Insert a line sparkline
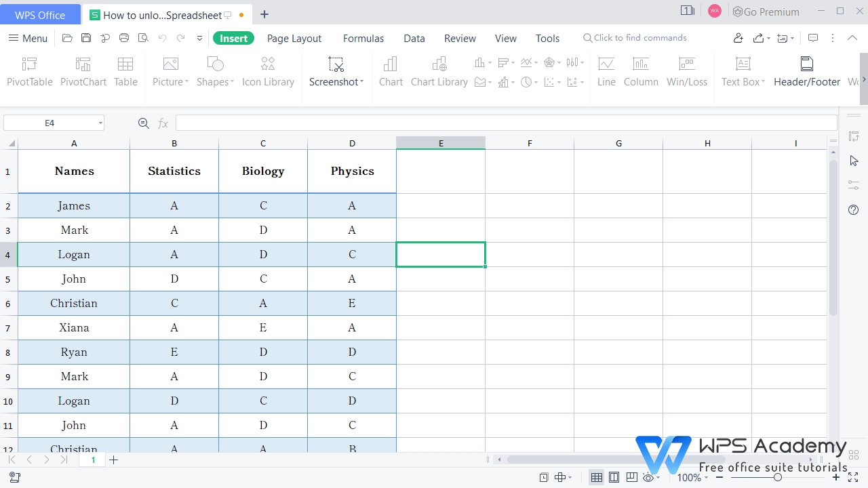868x488 pixels. point(606,70)
